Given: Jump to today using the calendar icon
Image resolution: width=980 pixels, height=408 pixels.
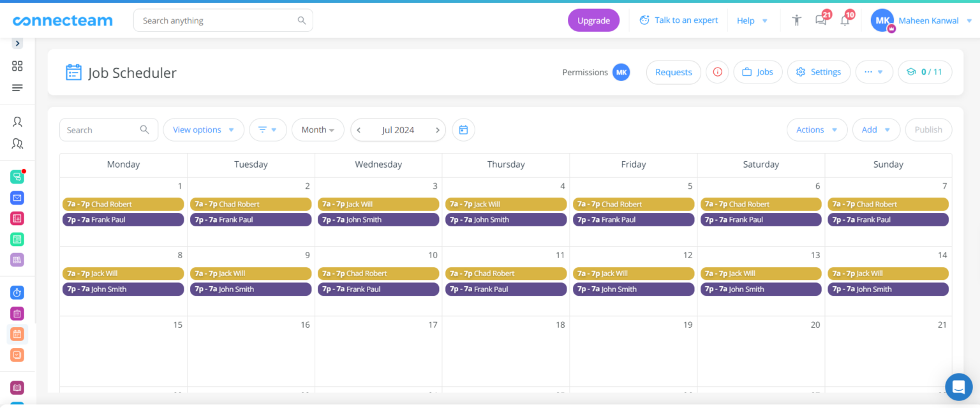Looking at the screenshot, I should coord(463,129).
